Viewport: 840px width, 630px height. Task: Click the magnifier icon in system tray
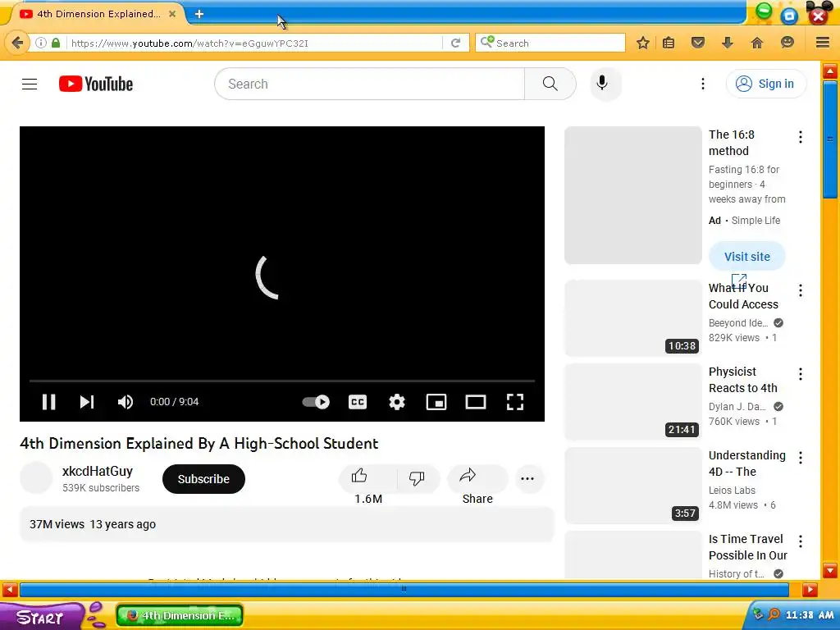pyautogui.click(x=774, y=614)
